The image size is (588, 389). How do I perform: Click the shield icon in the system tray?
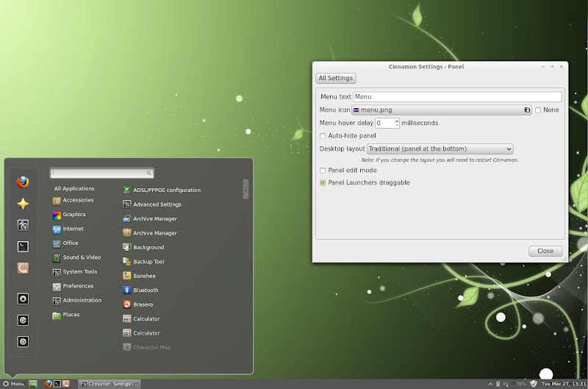point(534,383)
